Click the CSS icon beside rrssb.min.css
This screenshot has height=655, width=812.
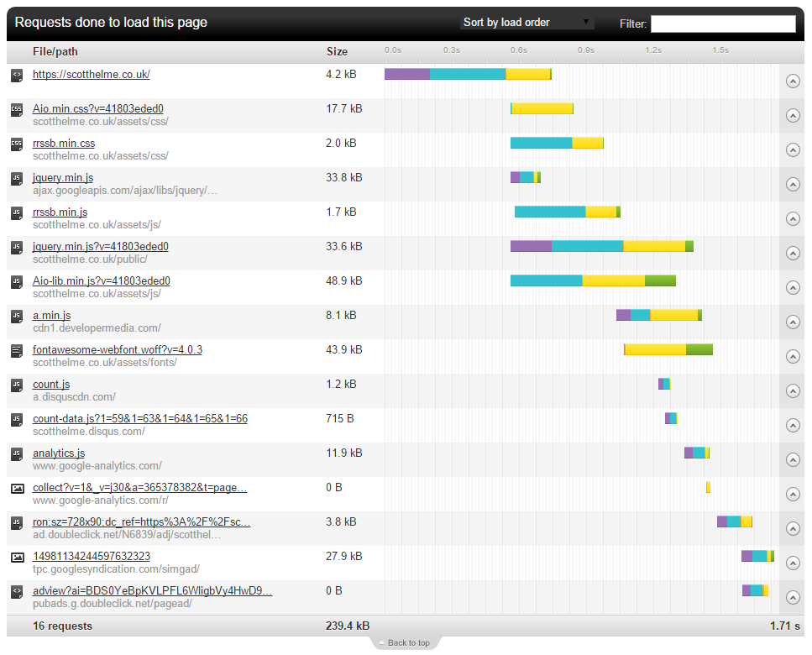(17, 144)
